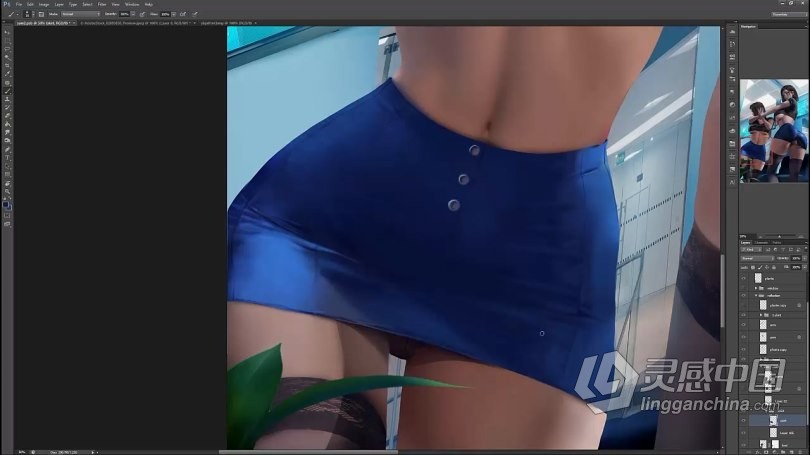Open the File menu
This screenshot has width=810, height=455.
coord(19,4)
